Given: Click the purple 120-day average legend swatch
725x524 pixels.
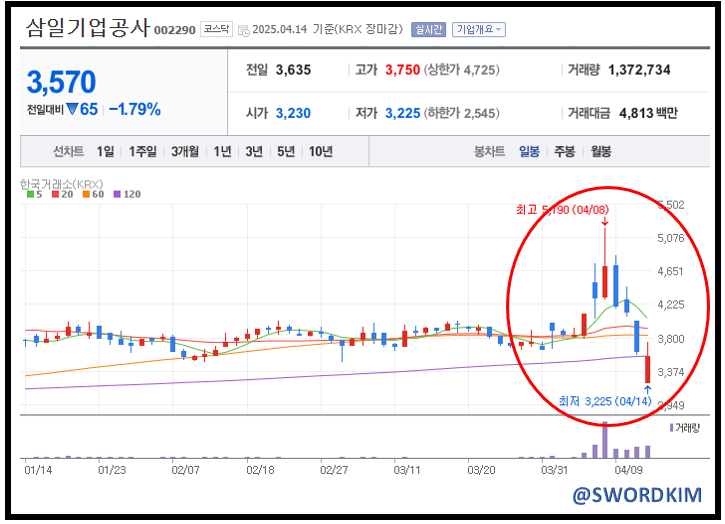Looking at the screenshot, I should tap(117, 194).
